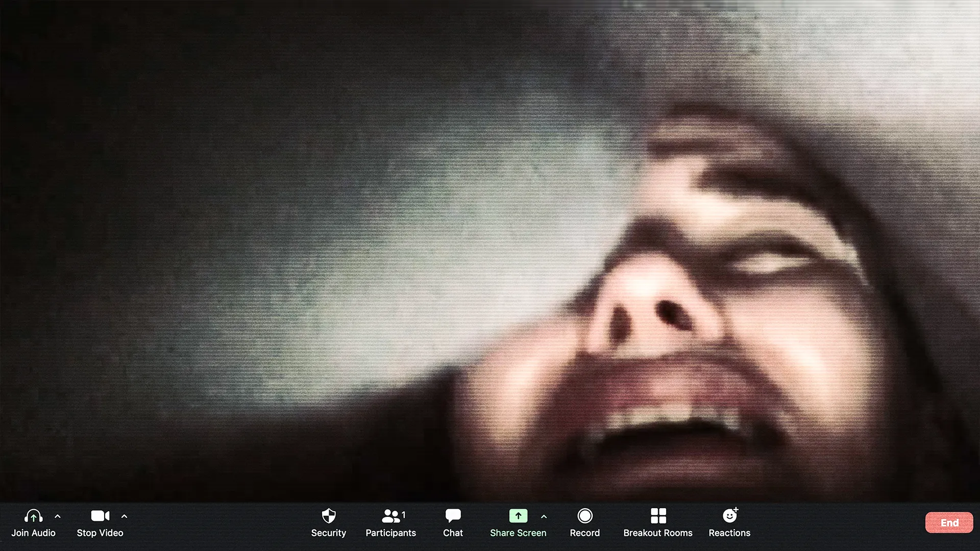The image size is (980, 551).
Task: Click the main video feed
Action: coord(490,251)
